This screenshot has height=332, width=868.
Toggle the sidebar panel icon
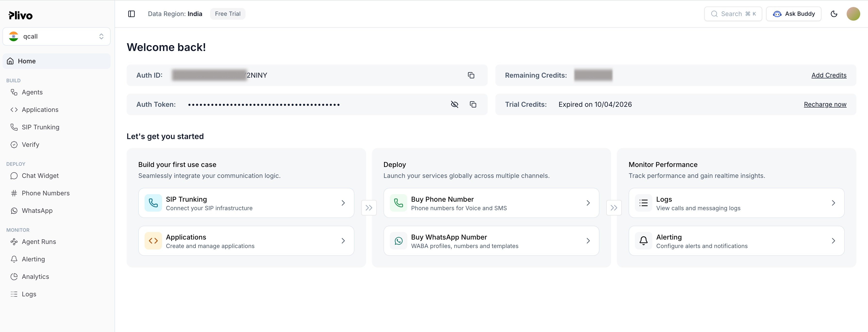coord(131,14)
